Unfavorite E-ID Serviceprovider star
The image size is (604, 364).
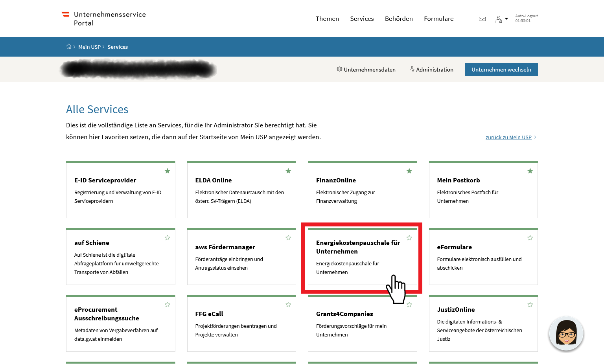168,171
